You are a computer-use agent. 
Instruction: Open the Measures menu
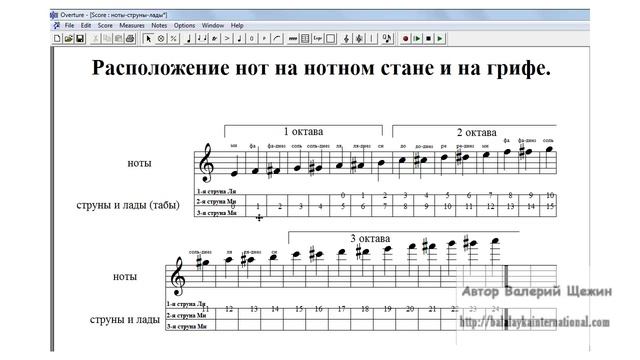pyautogui.click(x=132, y=25)
